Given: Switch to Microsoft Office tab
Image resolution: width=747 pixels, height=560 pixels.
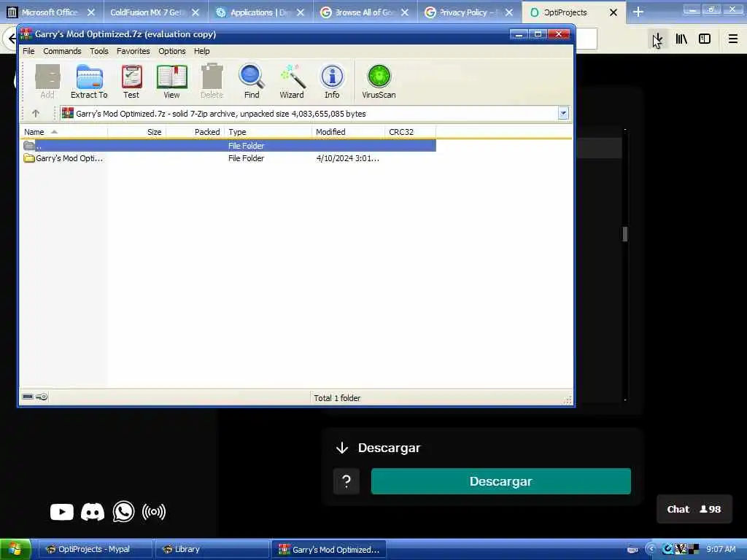Looking at the screenshot, I should click(x=50, y=12).
